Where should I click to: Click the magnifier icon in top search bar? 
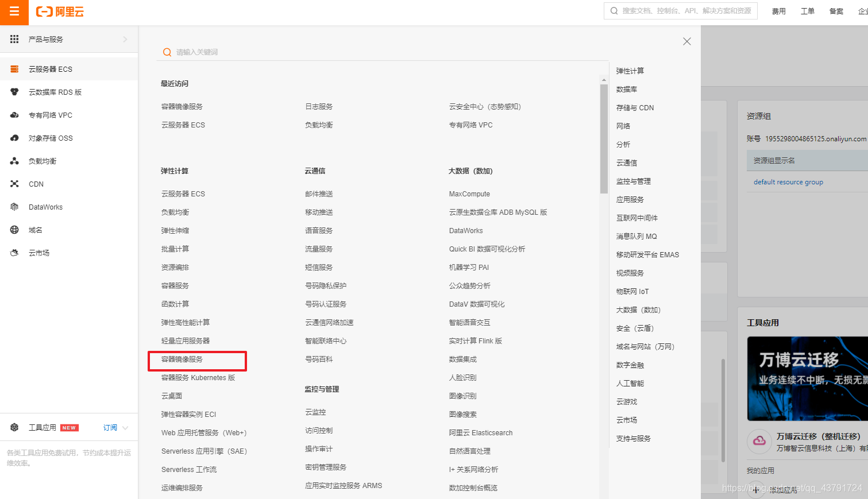click(x=614, y=11)
